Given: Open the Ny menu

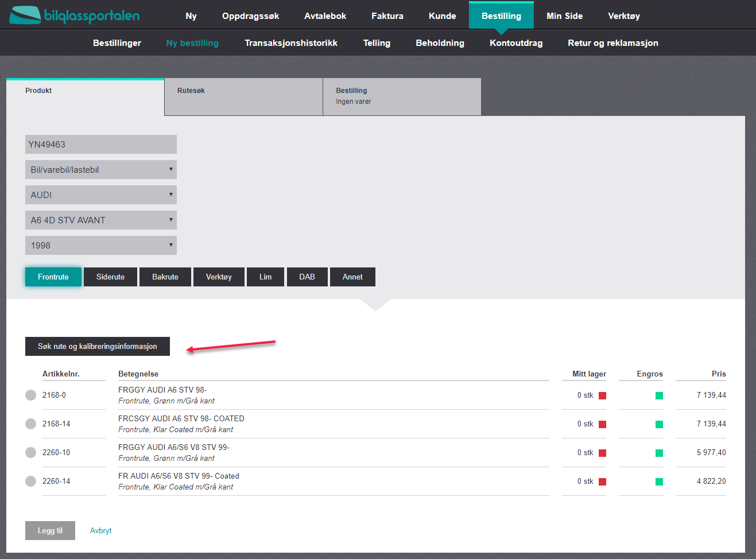Looking at the screenshot, I should pyautogui.click(x=191, y=16).
